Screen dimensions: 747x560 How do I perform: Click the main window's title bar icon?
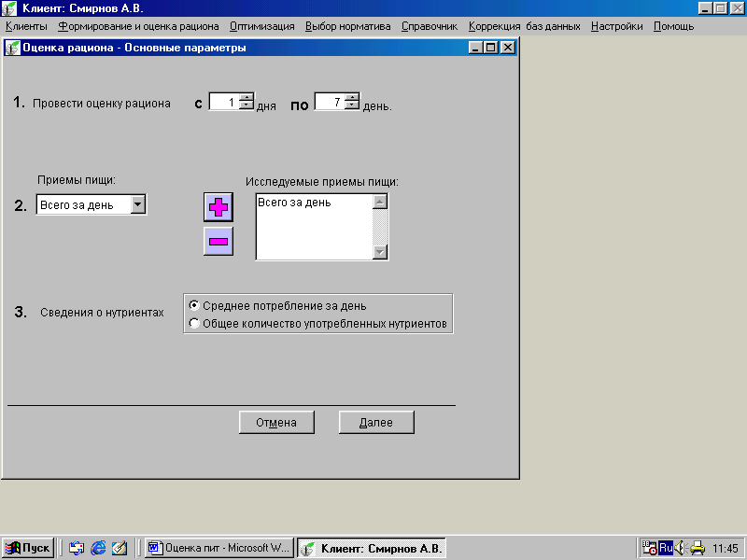coord(9,8)
